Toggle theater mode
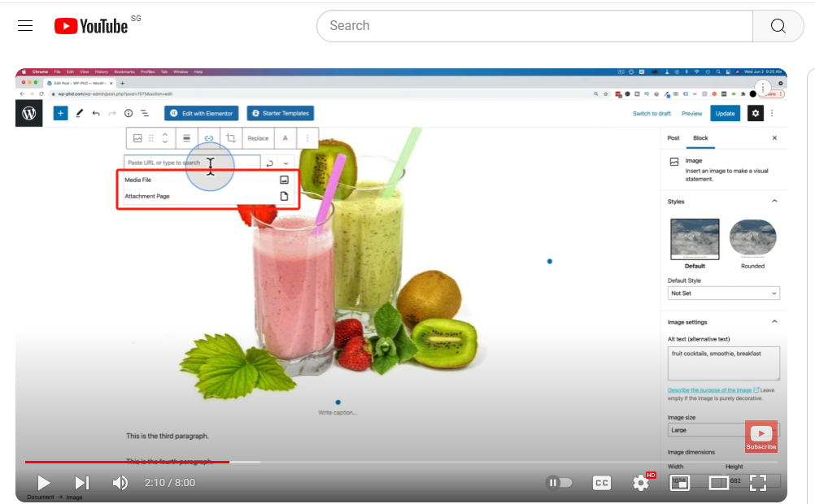This screenshot has height=504, width=815. pos(718,483)
